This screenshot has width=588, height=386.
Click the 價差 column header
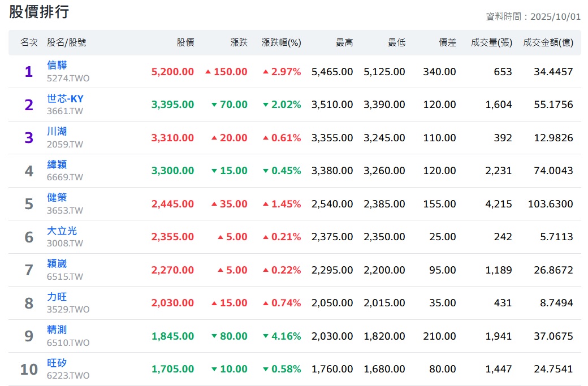coord(448,42)
